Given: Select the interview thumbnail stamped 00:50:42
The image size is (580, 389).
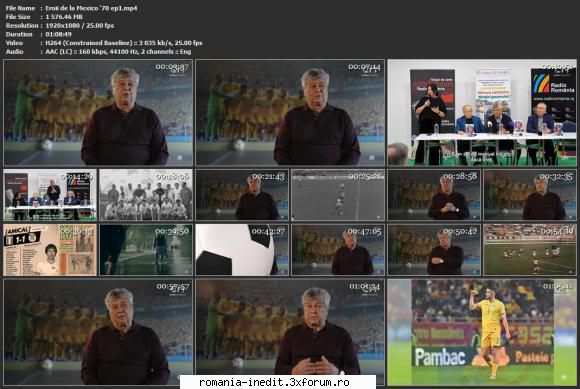Looking at the screenshot, I should pyautogui.click(x=434, y=250).
